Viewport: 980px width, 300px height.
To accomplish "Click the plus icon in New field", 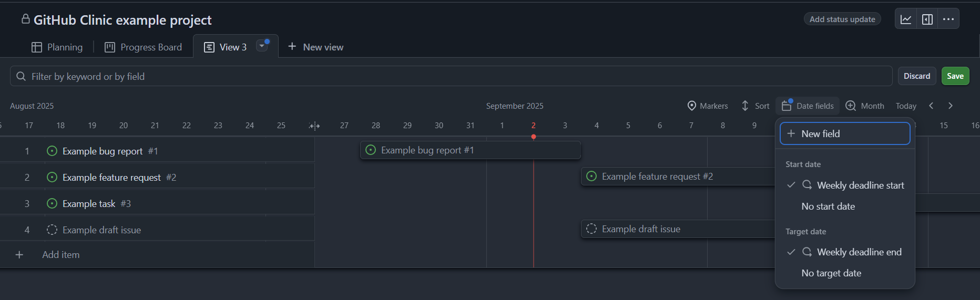I will (791, 133).
